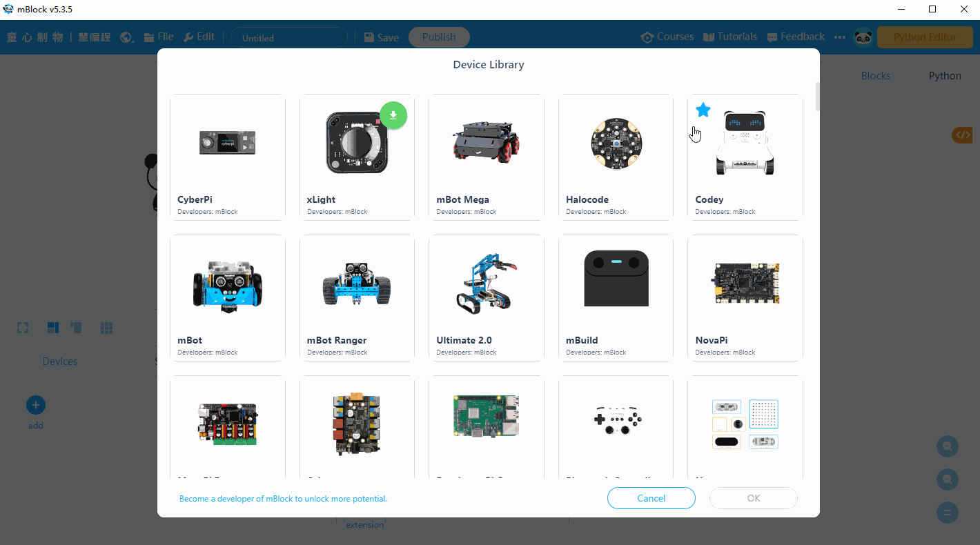
Task: Choose the mBot Mega device
Action: pos(487,157)
